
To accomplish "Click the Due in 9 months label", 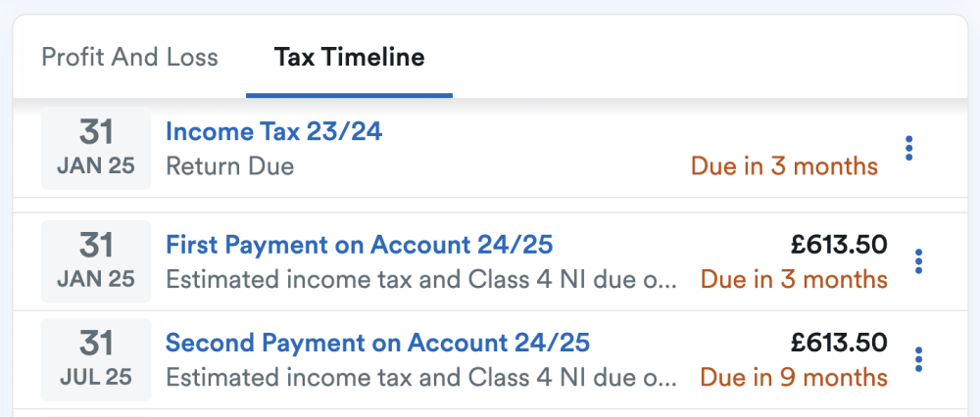I will [x=794, y=378].
